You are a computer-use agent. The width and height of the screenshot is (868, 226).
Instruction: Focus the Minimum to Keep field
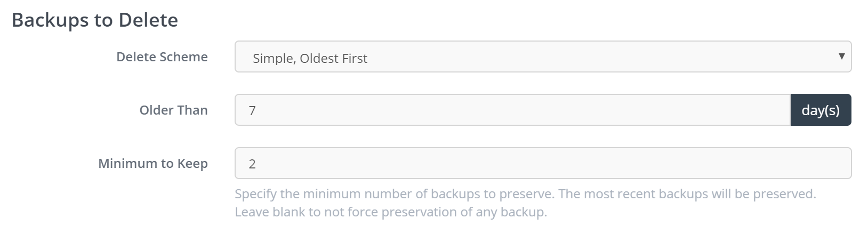point(543,163)
